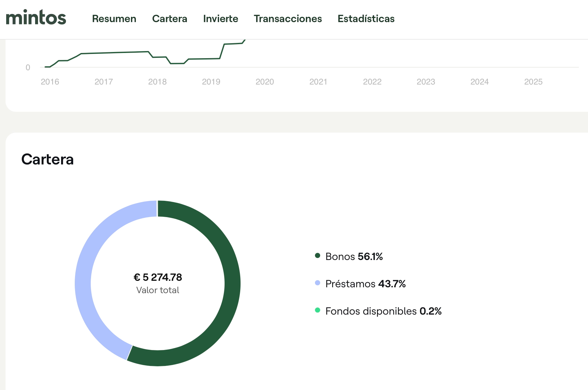This screenshot has width=588, height=390.
Task: Select the Fondos disponibles 0.2% legend label
Action: click(383, 311)
